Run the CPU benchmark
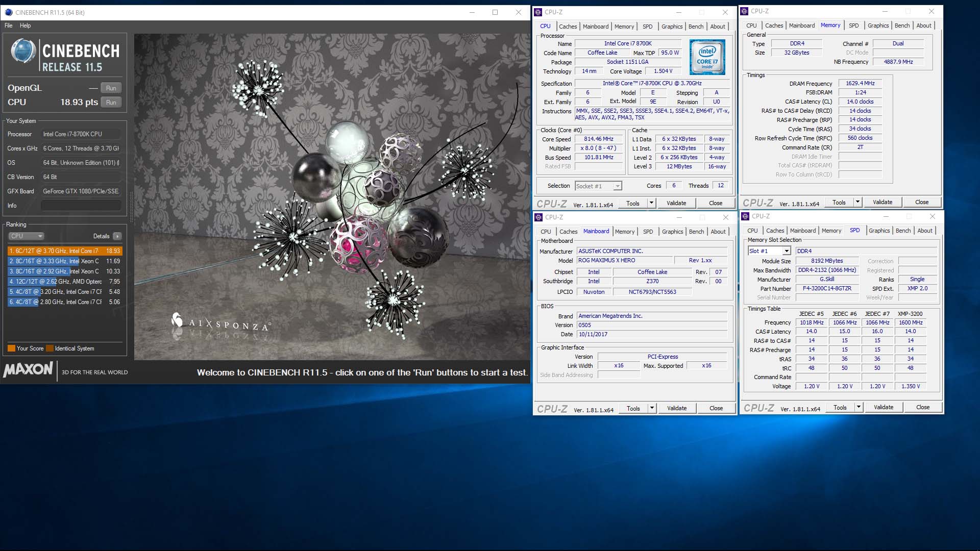The height and width of the screenshot is (551, 980). click(x=111, y=103)
